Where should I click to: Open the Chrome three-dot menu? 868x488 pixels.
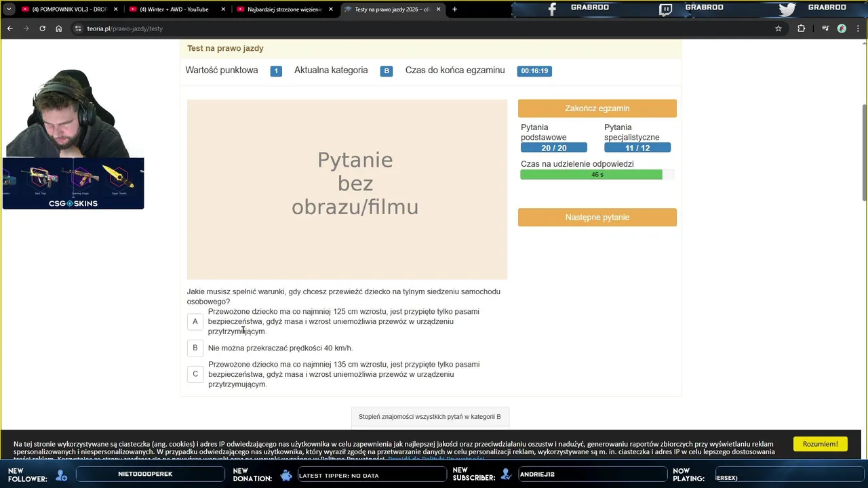(859, 28)
